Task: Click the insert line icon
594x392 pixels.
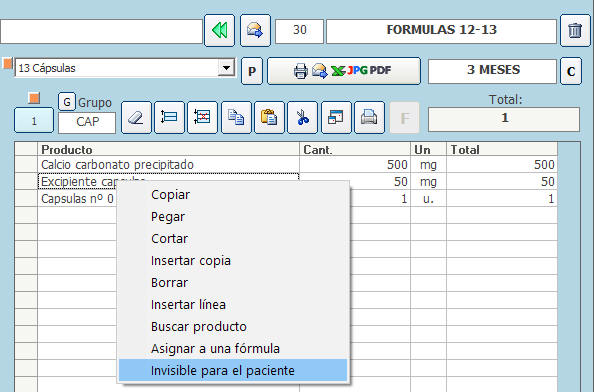Action: (x=169, y=117)
